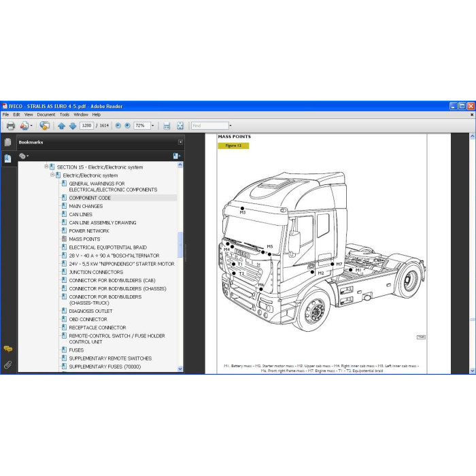Click the bookmarks panel scroll up arrow

(x=180, y=165)
